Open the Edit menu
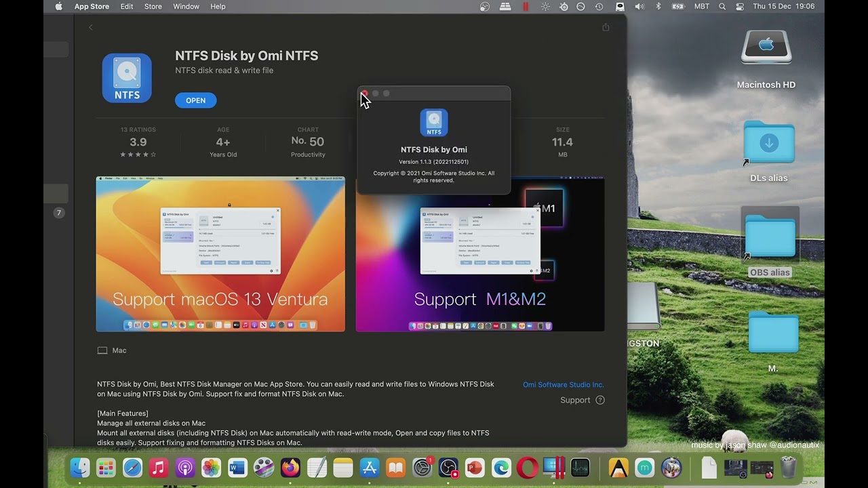 [127, 6]
